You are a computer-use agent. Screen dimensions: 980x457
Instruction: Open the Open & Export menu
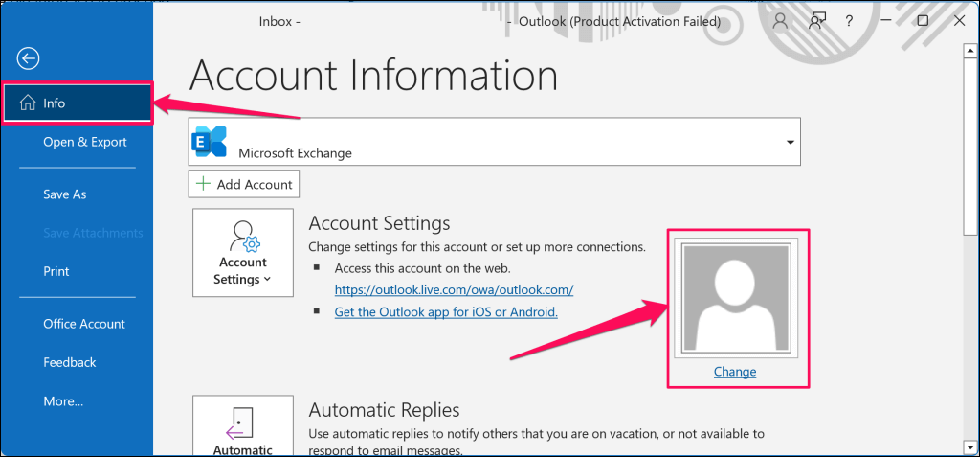pyautogui.click(x=84, y=142)
